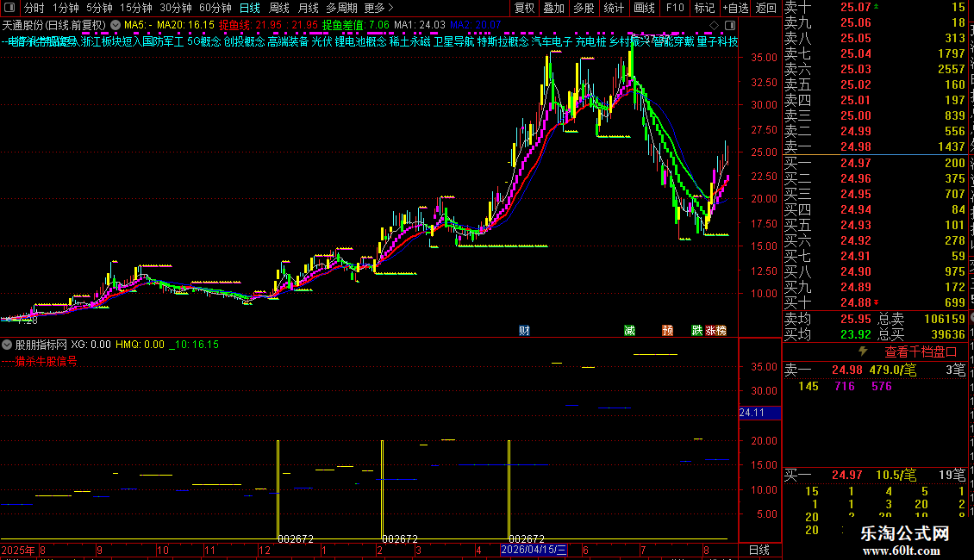Switch to 月线 period

point(308,8)
